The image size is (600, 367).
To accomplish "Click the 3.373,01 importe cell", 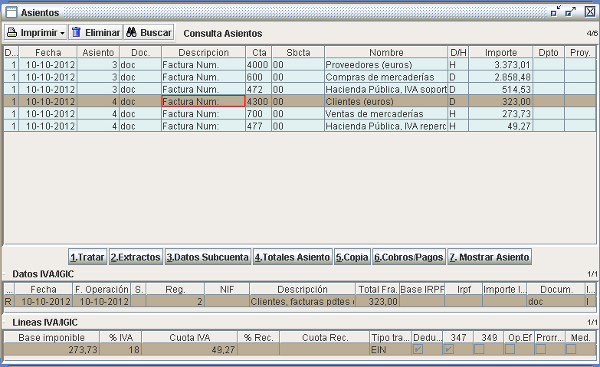I will tap(501, 65).
